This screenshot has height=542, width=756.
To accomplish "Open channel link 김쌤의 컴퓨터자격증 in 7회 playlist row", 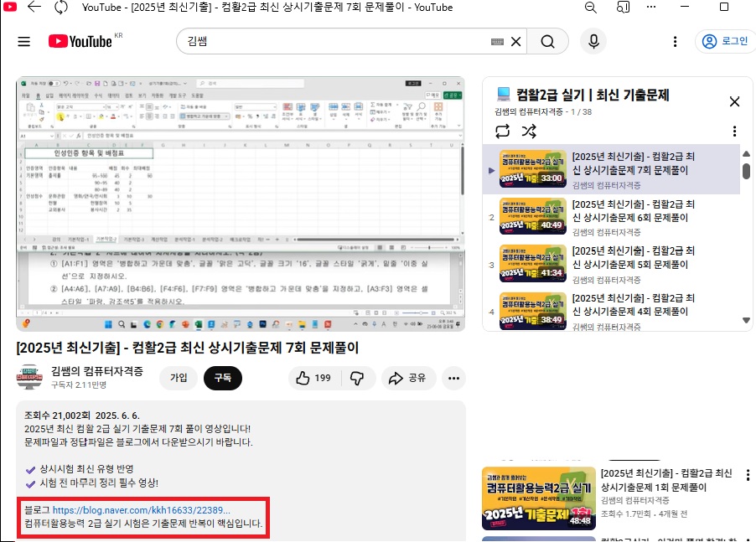I will tap(606, 185).
